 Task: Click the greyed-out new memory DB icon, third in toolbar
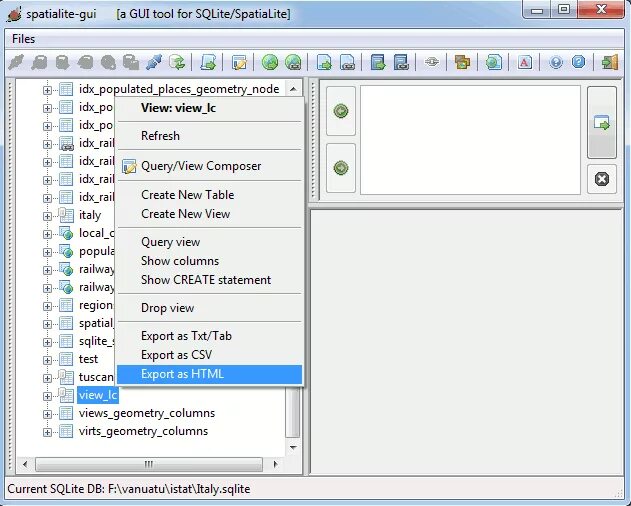point(62,62)
